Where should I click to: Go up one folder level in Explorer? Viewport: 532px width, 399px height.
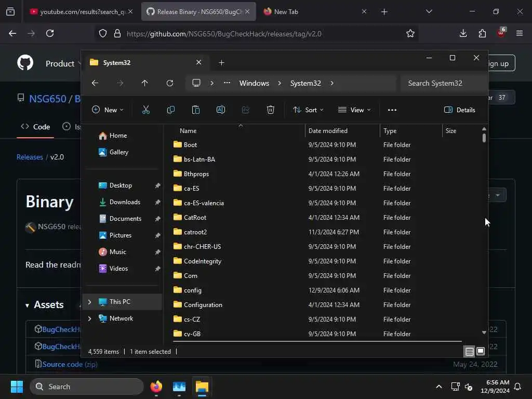(x=145, y=83)
